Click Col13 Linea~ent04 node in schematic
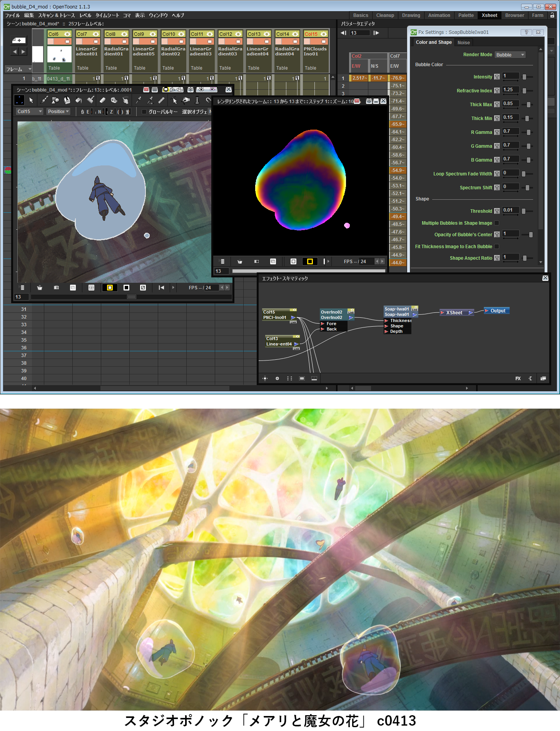The height and width of the screenshot is (731, 560). click(x=282, y=342)
